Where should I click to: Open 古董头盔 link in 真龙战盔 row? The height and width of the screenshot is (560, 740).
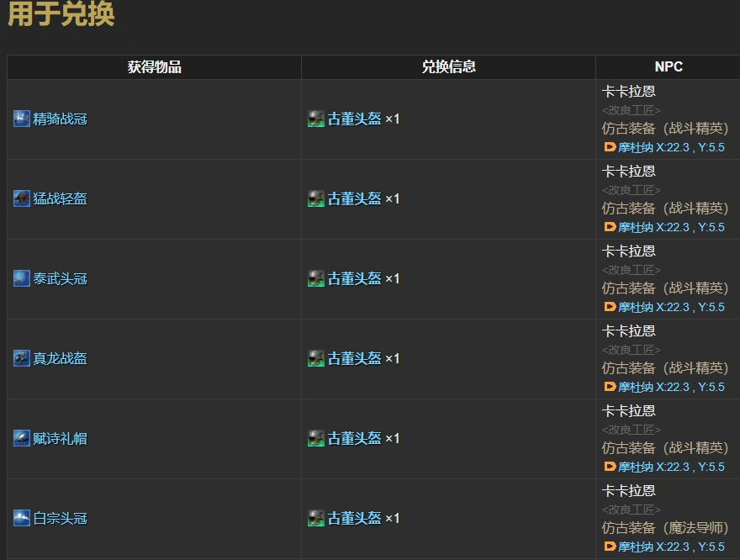coord(354,358)
